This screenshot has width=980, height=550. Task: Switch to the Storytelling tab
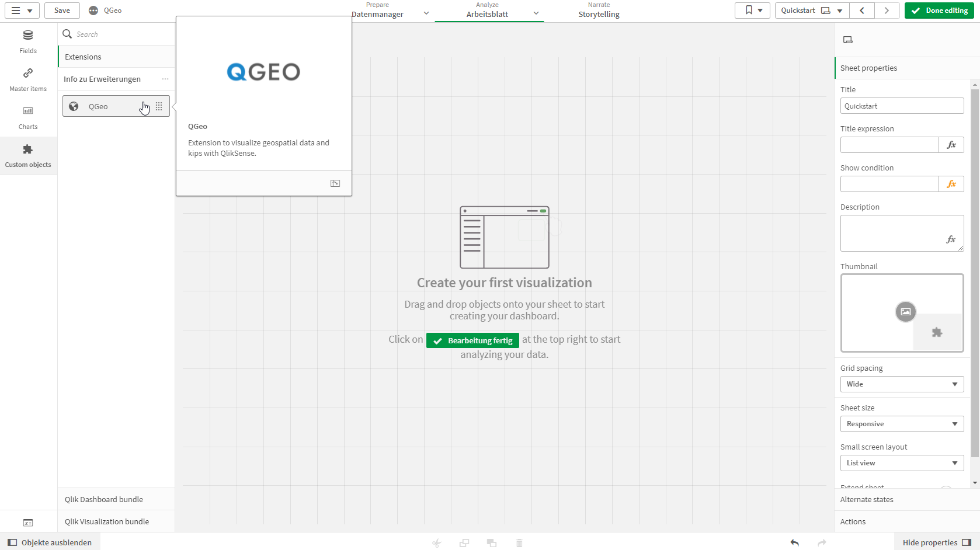click(599, 11)
